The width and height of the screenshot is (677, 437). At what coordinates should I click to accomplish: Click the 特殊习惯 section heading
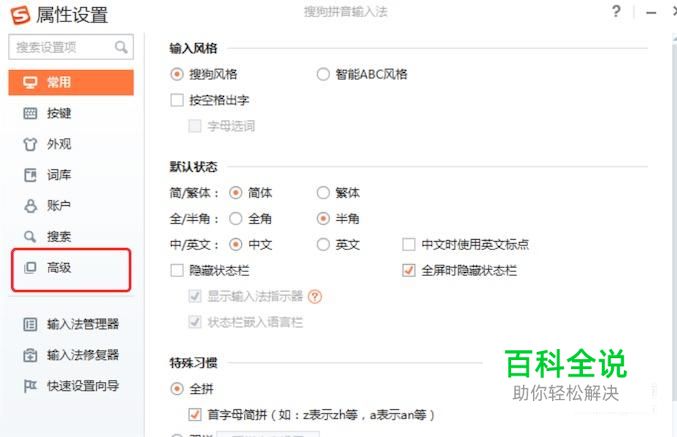pyautogui.click(x=193, y=363)
